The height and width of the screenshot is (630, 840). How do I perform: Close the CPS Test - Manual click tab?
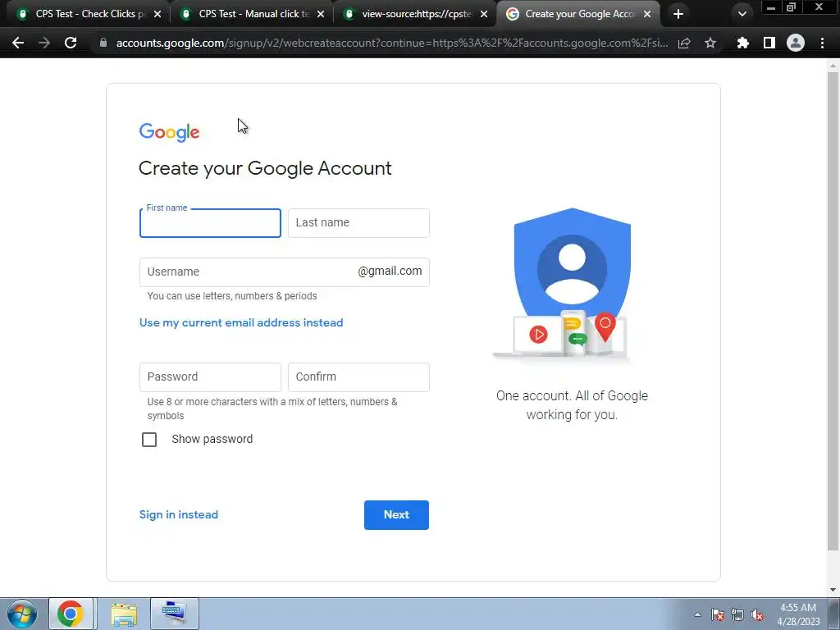point(321,14)
